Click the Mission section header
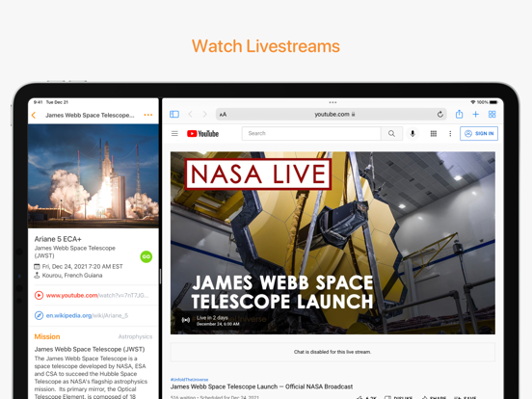532x399 pixels. coord(47,336)
